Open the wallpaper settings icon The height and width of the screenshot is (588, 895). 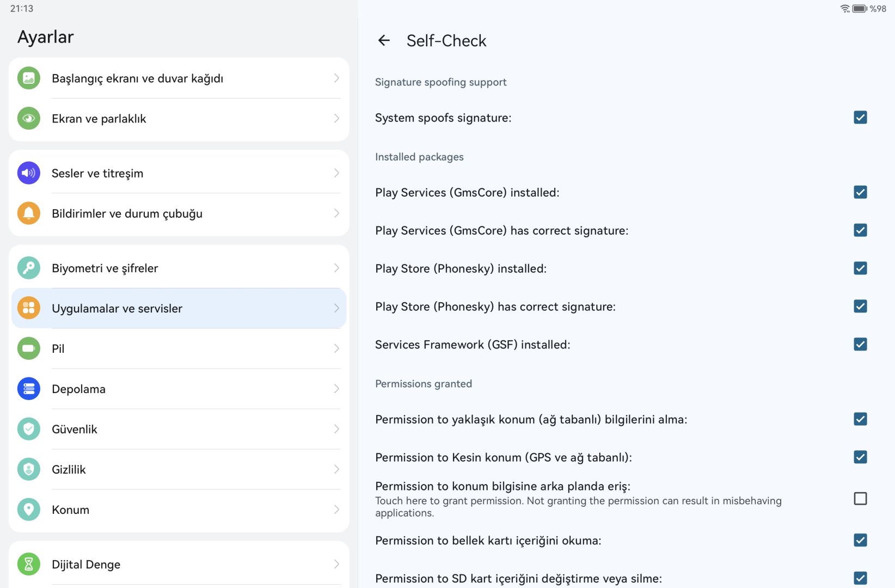point(29,78)
